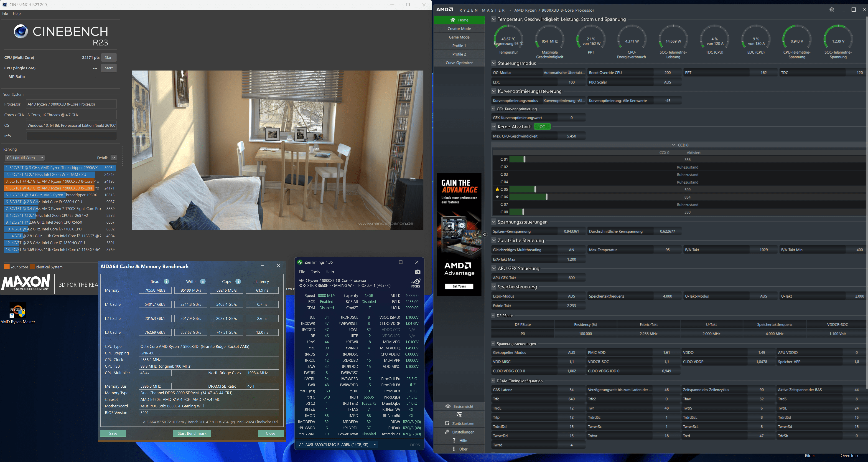
Task: Click the Copy info icon in AIDA64
Action: [238, 282]
